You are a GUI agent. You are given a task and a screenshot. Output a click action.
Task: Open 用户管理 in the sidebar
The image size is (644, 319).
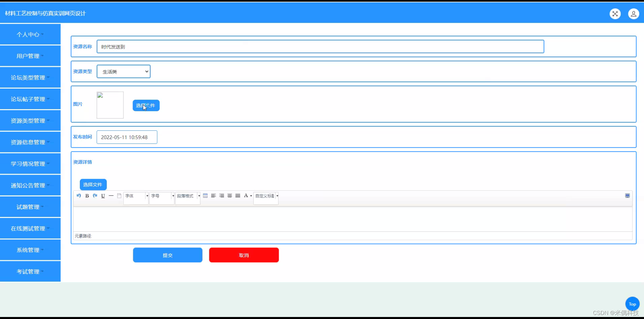click(x=30, y=56)
